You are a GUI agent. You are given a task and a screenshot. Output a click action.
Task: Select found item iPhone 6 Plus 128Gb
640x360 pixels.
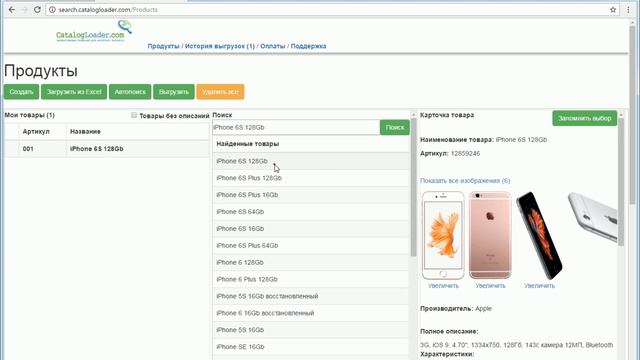pyautogui.click(x=310, y=279)
